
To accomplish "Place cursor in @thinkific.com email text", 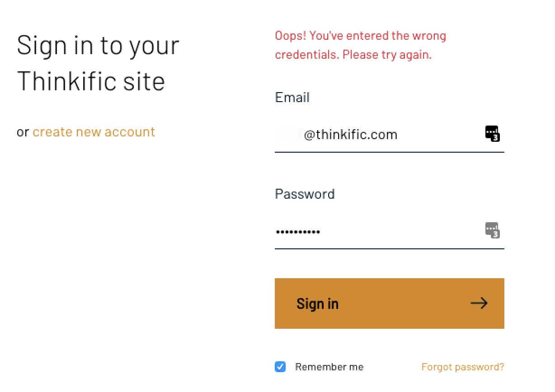I will (351, 135).
